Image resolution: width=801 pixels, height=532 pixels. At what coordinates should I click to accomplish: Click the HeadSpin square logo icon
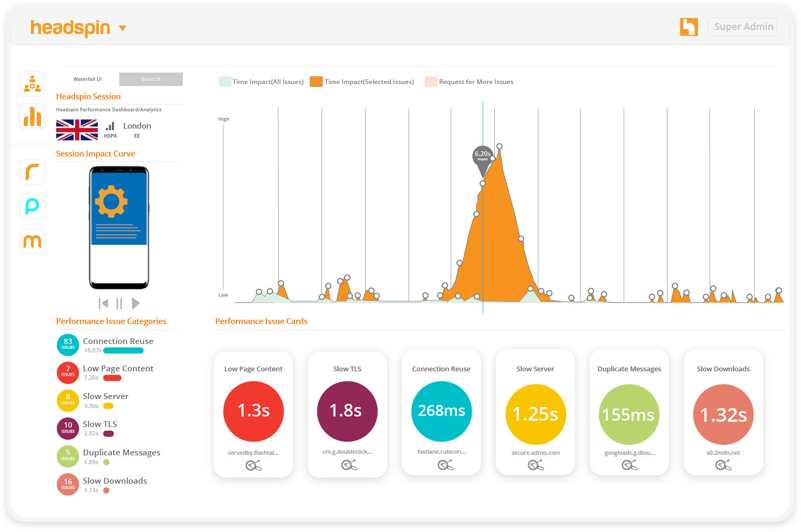click(689, 27)
